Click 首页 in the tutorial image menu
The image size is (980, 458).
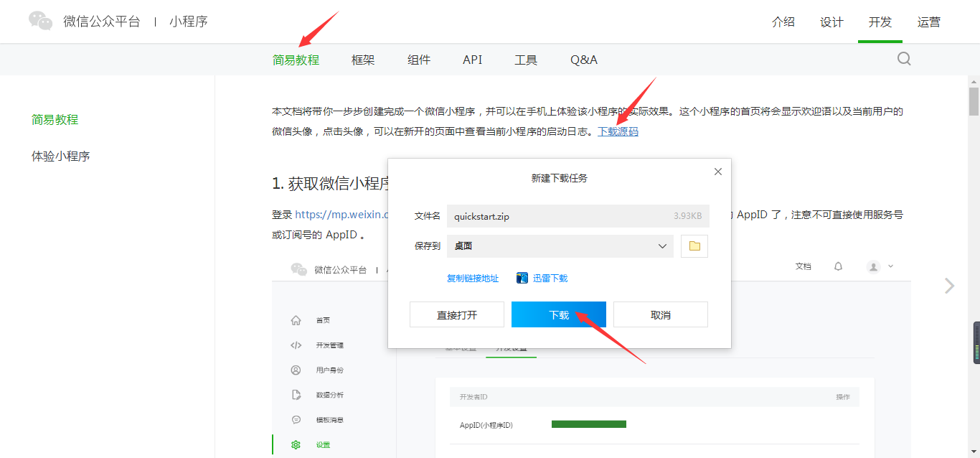pyautogui.click(x=323, y=320)
